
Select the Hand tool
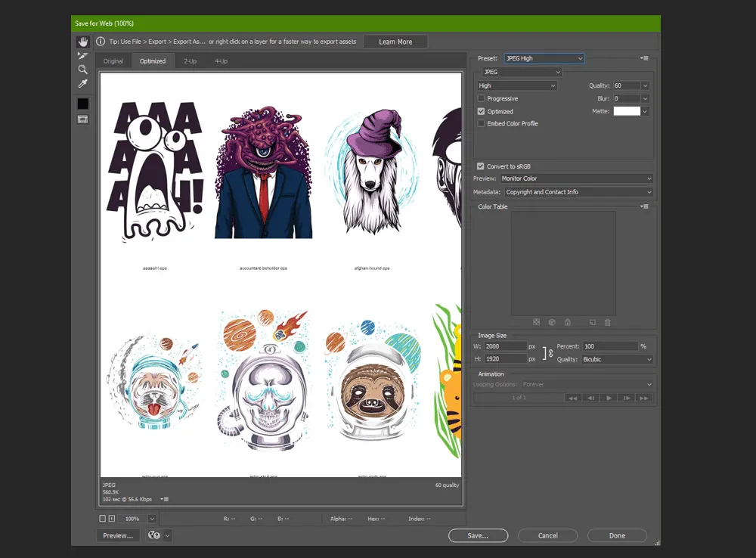coord(83,42)
